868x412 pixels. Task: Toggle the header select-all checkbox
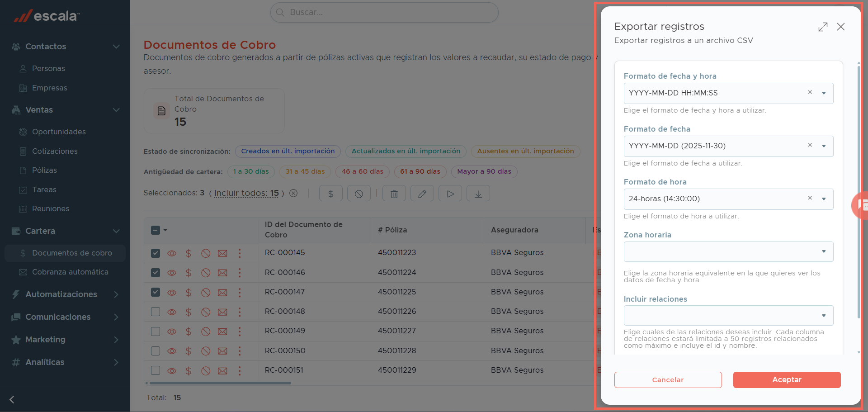[156, 230]
